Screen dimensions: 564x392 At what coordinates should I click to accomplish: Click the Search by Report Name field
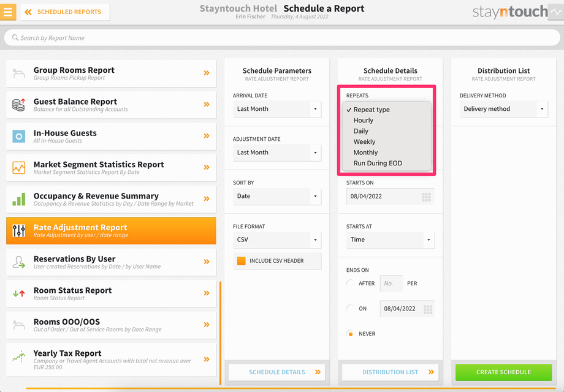[282, 38]
